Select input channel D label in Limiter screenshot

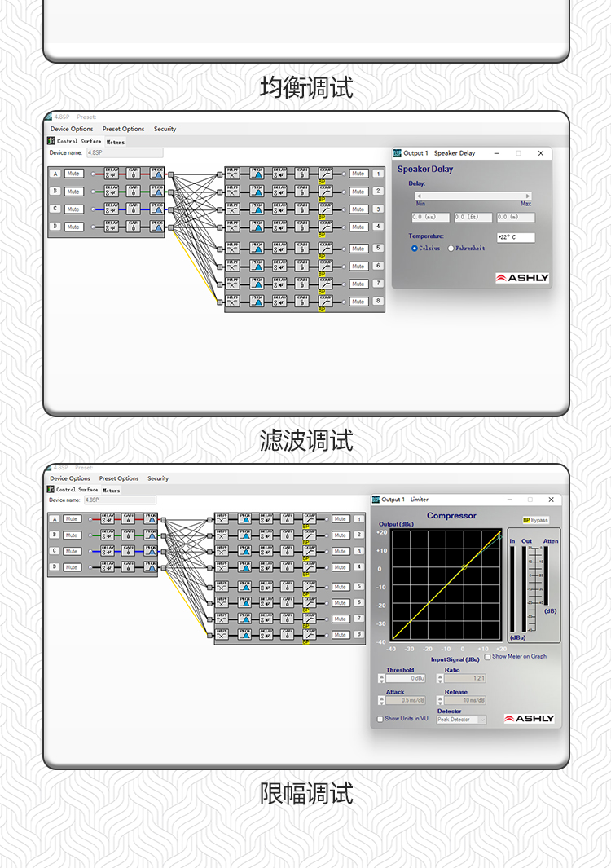point(55,567)
